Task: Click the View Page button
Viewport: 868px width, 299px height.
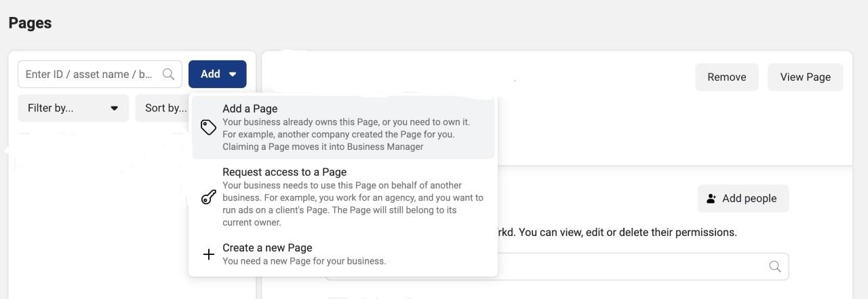Action: [x=805, y=77]
